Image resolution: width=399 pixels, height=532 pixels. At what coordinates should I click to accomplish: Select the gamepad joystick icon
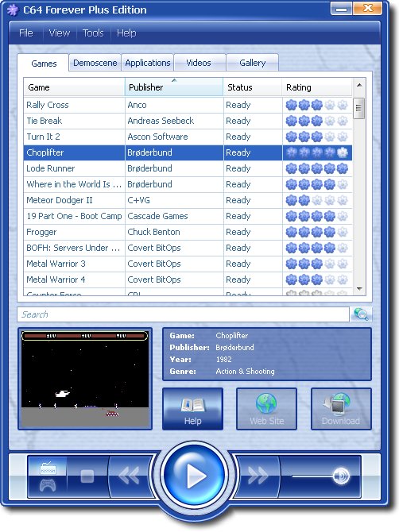click(x=48, y=485)
